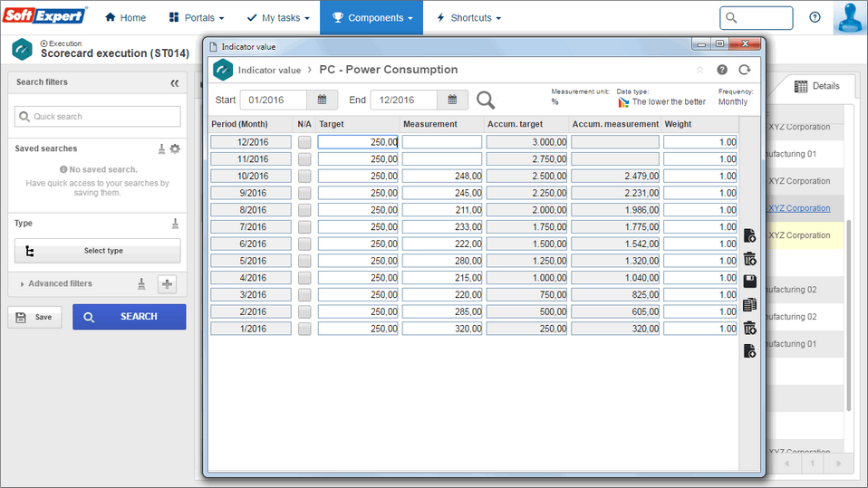Click the SoftExpert logo
Viewport: 868px width, 488px height.
44,15
